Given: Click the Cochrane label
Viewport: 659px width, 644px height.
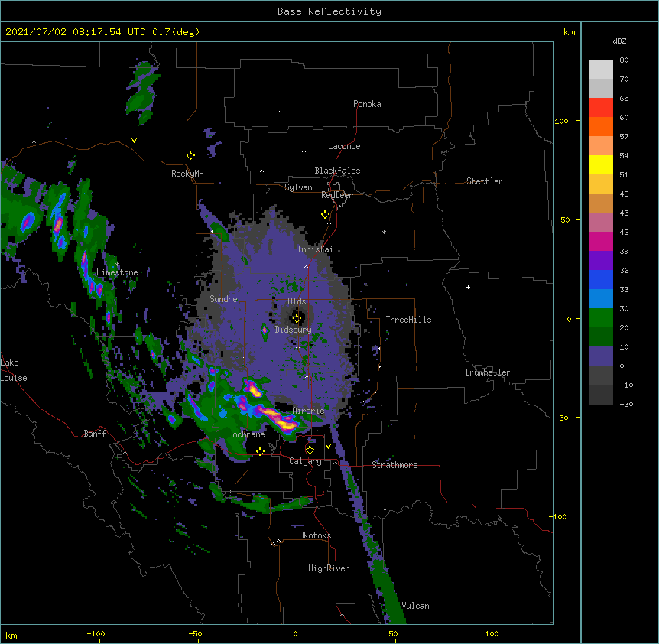Looking at the screenshot, I should (246, 434).
